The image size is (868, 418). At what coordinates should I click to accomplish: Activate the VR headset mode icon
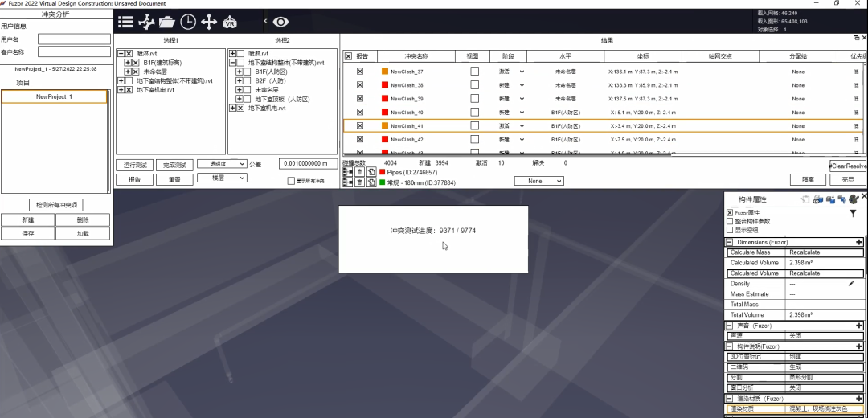(230, 22)
